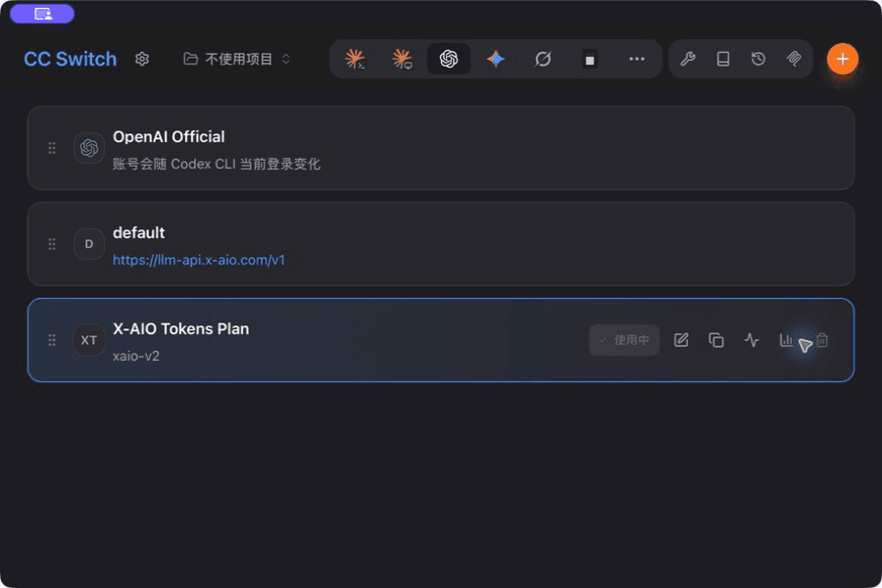
Task: Open the three-dots more apps menu
Action: point(636,59)
